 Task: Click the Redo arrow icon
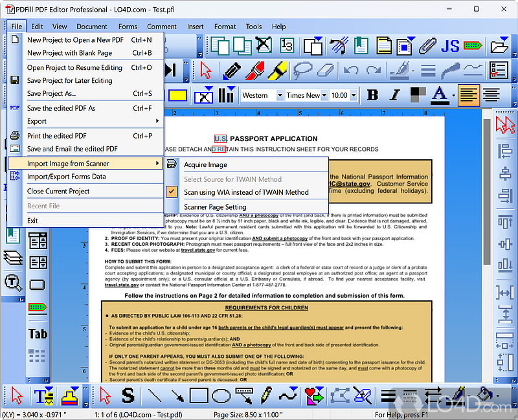click(x=374, y=71)
